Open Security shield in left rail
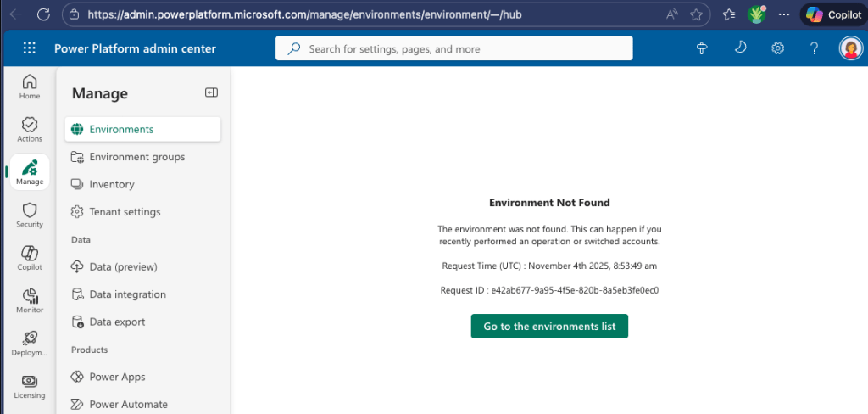Screen dimensions: 868x414 point(30,215)
